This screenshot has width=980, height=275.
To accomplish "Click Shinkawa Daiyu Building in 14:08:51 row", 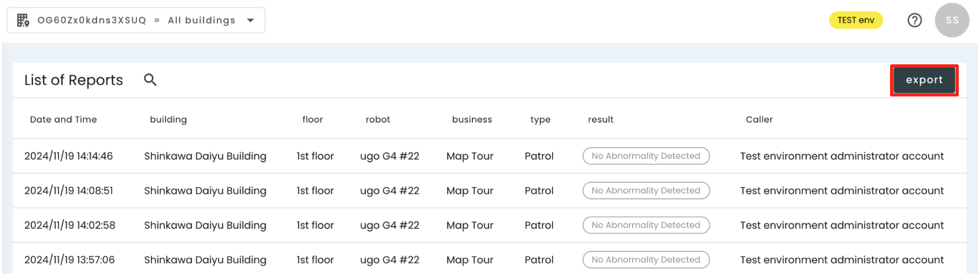I will [x=205, y=191].
